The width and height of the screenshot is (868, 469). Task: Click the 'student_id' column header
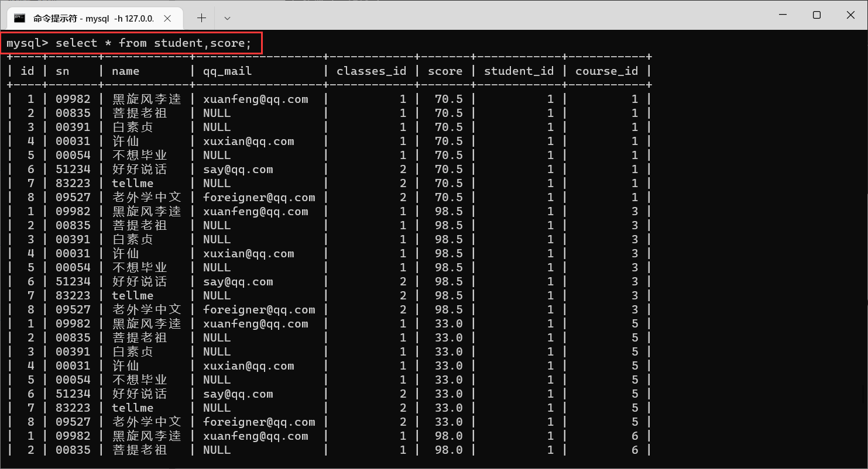[x=519, y=71]
